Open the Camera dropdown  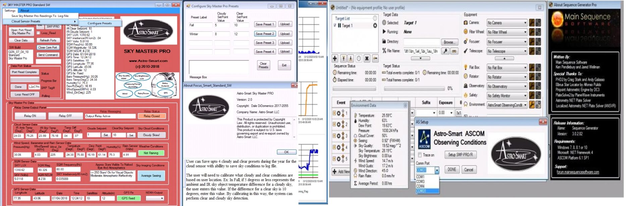(x=507, y=23)
